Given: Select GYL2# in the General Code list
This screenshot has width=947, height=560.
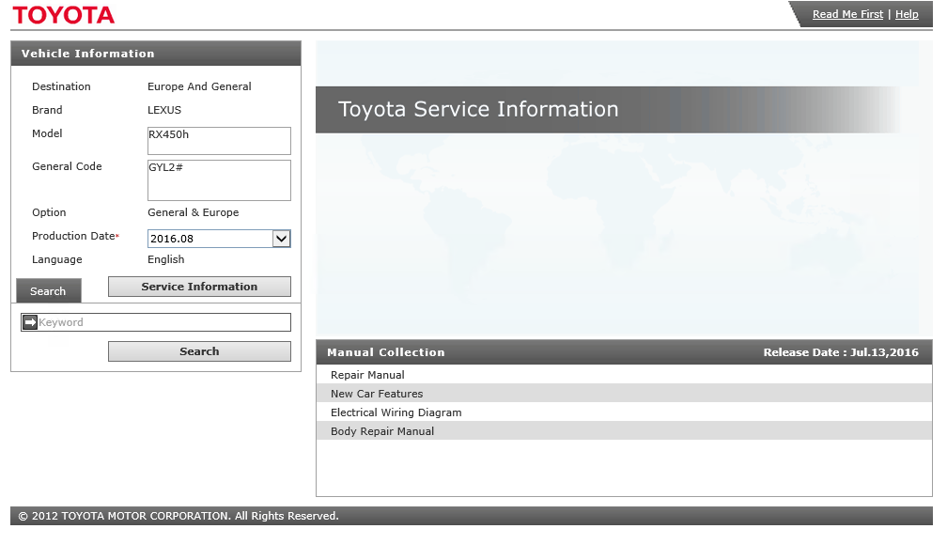Looking at the screenshot, I should (167, 167).
